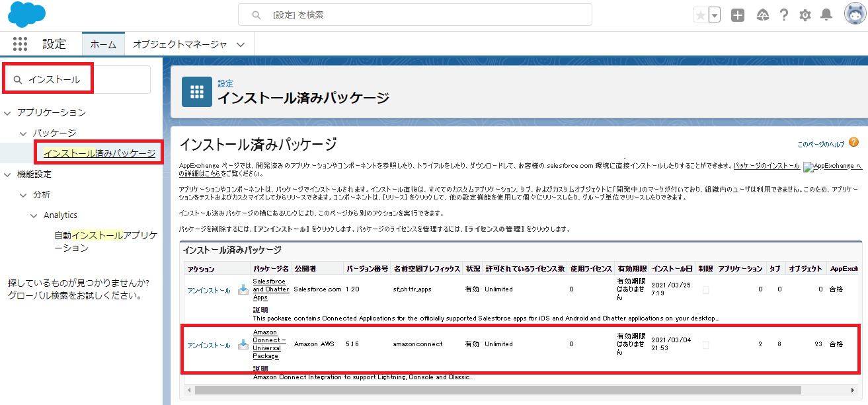Click the バージョン番号 column header

(366, 269)
